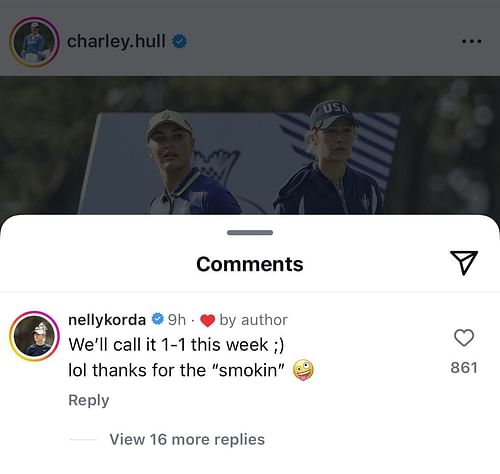Viewport: 500px width, 474px height.
Task: Click the zany face emoji in comment
Action: coord(303,370)
